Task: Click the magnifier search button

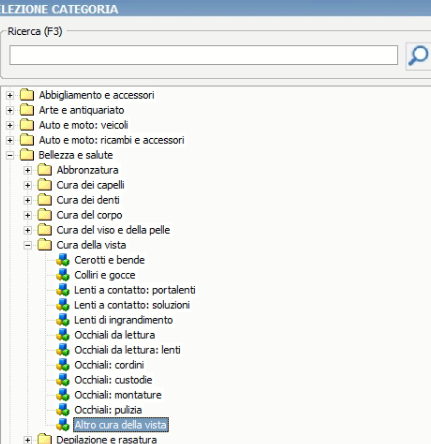Action: tap(418, 56)
